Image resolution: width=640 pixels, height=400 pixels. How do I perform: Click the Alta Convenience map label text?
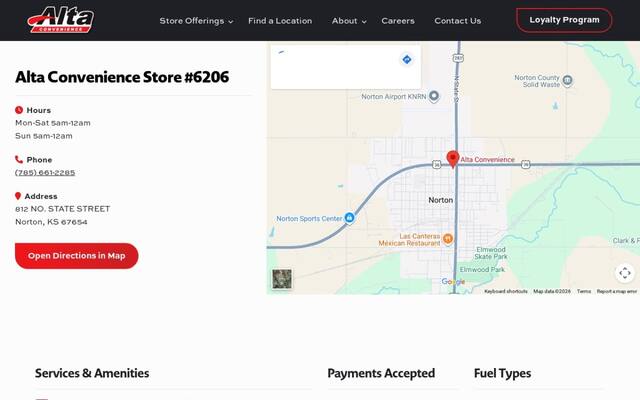pyautogui.click(x=487, y=160)
